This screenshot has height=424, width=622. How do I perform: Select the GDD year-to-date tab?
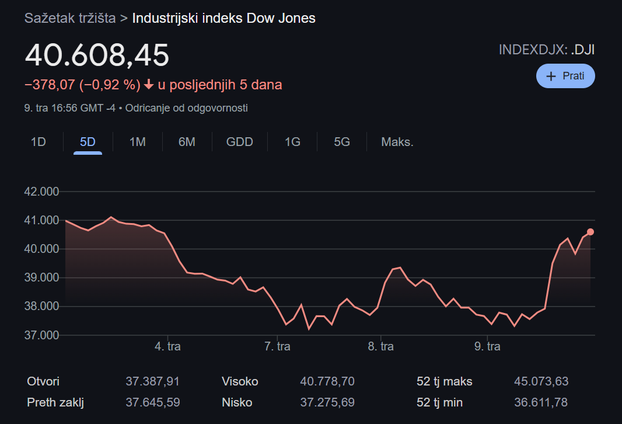(x=240, y=142)
